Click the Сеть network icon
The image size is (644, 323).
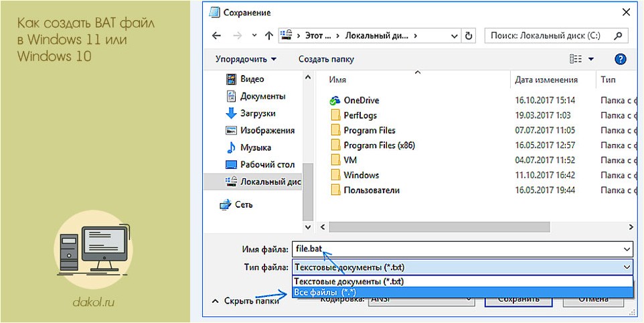225,204
